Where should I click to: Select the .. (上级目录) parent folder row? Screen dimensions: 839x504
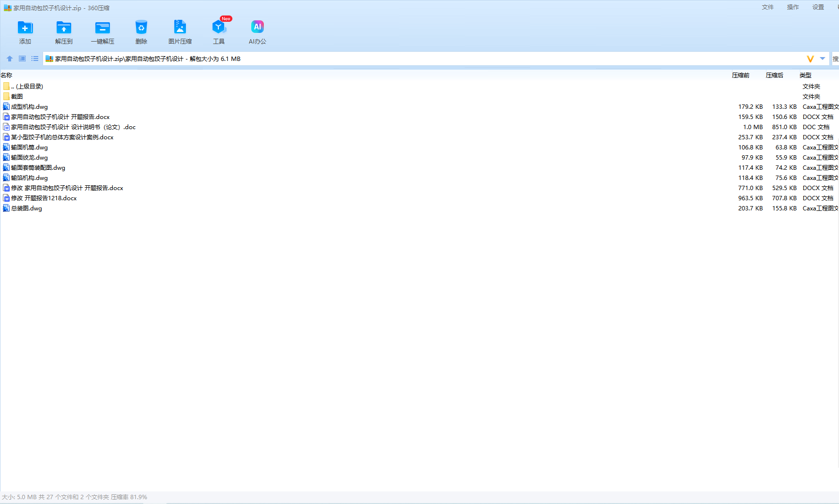[x=419, y=87]
